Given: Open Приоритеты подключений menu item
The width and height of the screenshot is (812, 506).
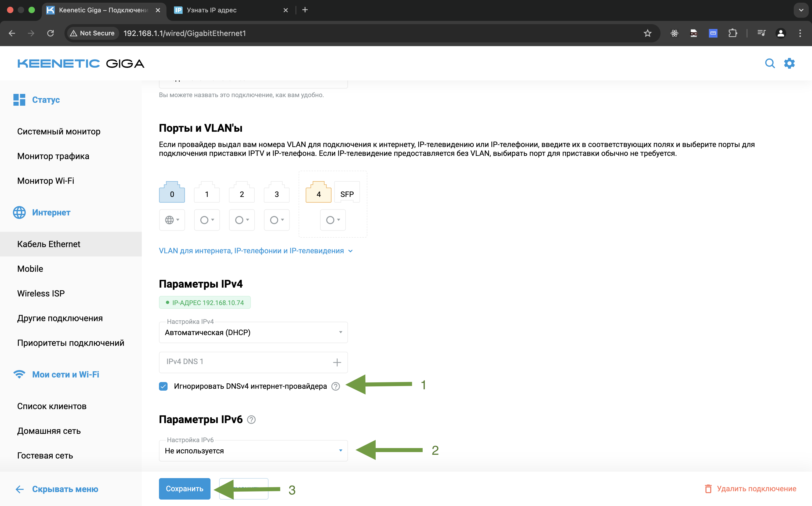Looking at the screenshot, I should tap(71, 343).
